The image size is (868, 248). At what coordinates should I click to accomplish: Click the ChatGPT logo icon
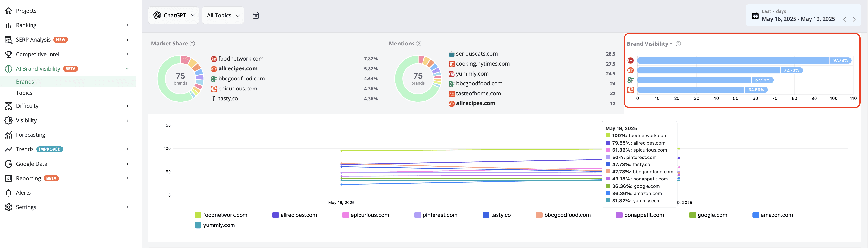coord(157,15)
